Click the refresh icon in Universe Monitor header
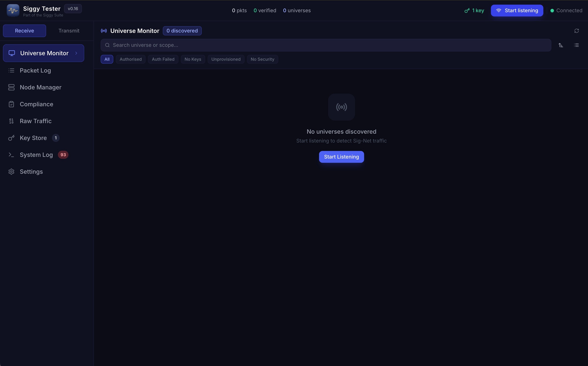588x366 pixels. [576, 31]
